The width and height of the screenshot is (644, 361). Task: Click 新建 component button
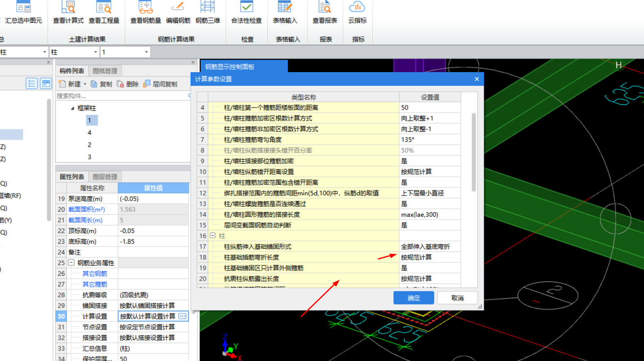(x=70, y=84)
